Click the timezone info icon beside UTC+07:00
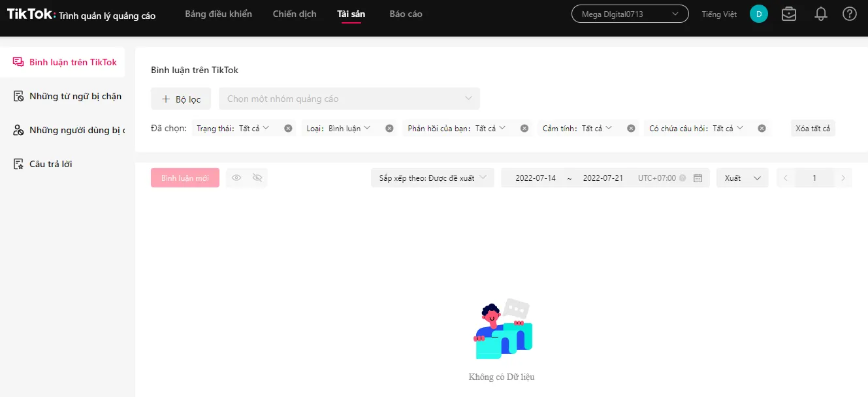Image resolution: width=868 pixels, height=397 pixels. click(683, 178)
